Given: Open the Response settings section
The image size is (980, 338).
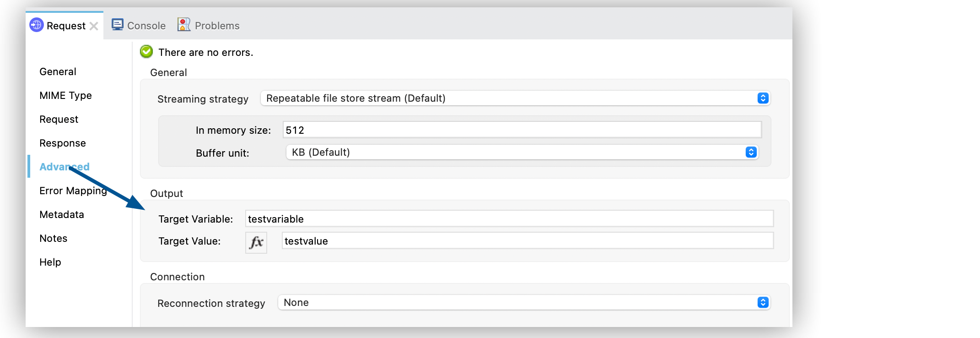Looking at the screenshot, I should [x=63, y=143].
